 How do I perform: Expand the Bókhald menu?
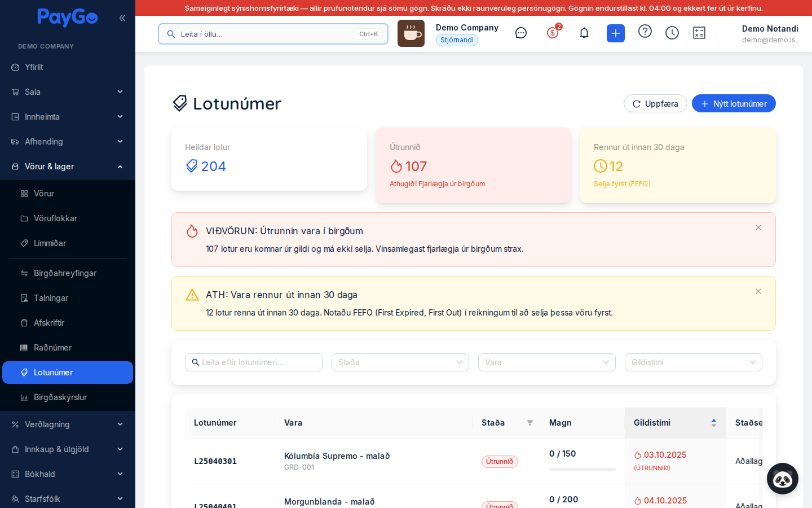[68, 474]
